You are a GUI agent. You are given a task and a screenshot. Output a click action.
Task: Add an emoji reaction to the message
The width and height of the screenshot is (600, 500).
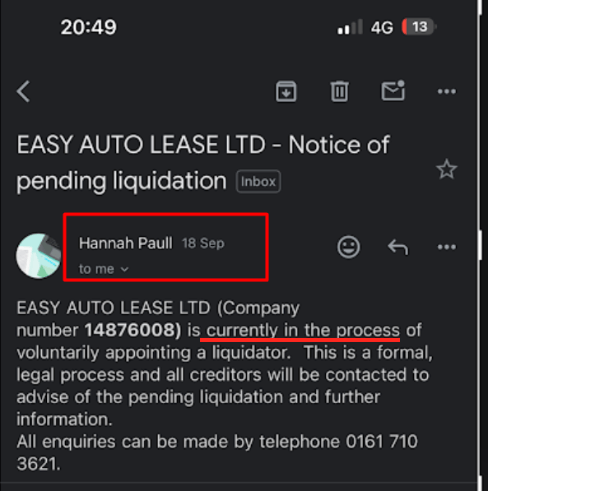(348, 247)
